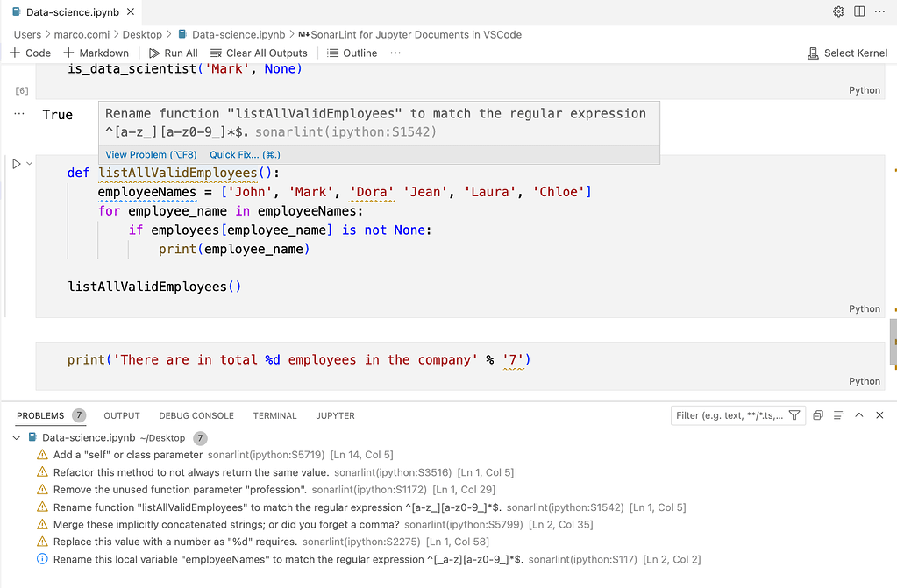Viewport: 897px width, 588px height.
Task: Open the notebook toolbar more actions menu
Action: (x=395, y=53)
